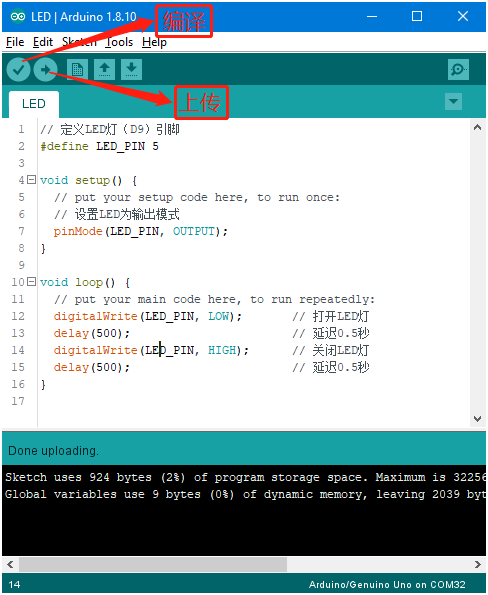Viewport: 488px width, 595px height.
Task: Click the 'void setup() {' line
Action: 88,180
